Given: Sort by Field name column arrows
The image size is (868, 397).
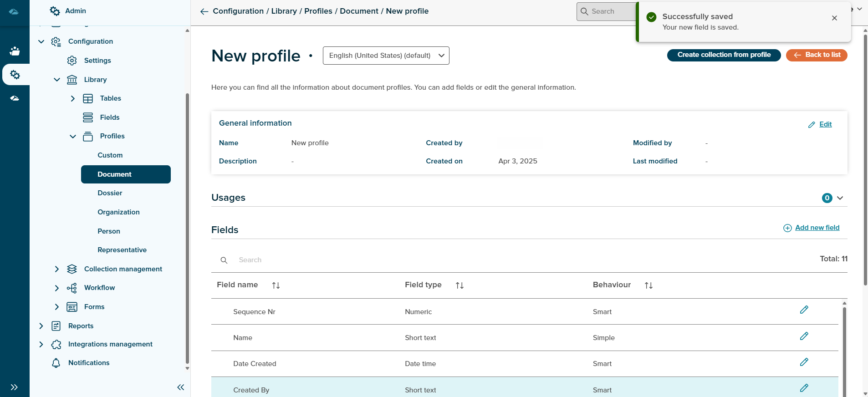Looking at the screenshot, I should click(x=276, y=285).
